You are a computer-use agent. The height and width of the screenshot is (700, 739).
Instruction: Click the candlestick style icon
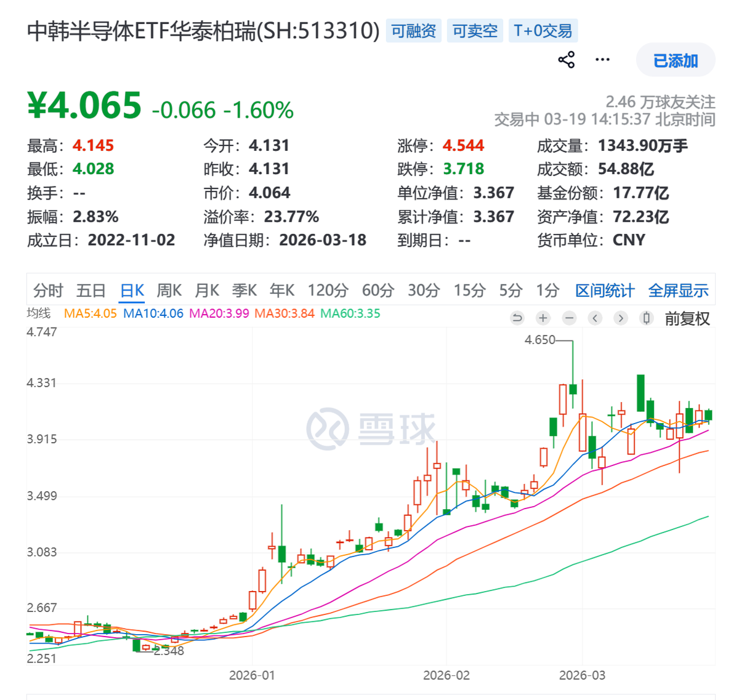pyautogui.click(x=646, y=318)
